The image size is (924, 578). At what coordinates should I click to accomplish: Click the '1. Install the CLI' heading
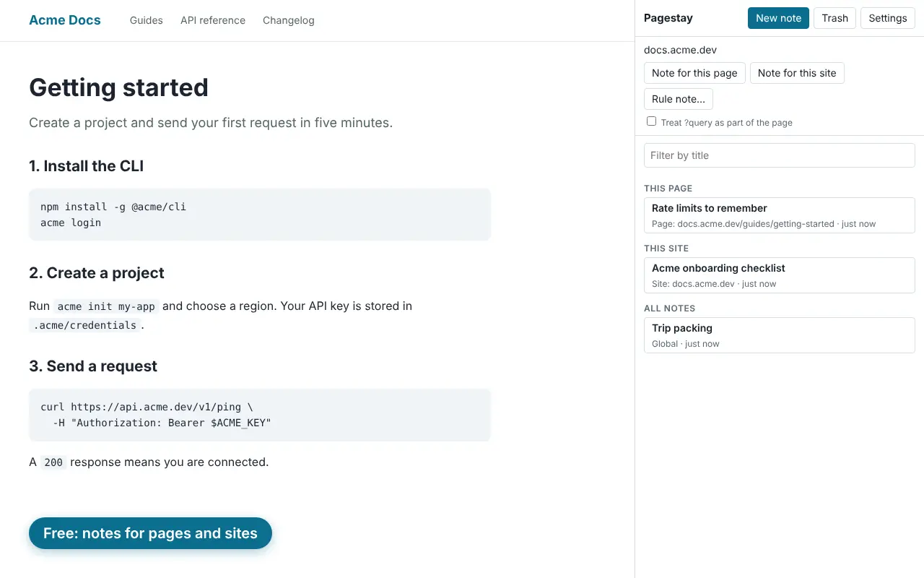(87, 166)
